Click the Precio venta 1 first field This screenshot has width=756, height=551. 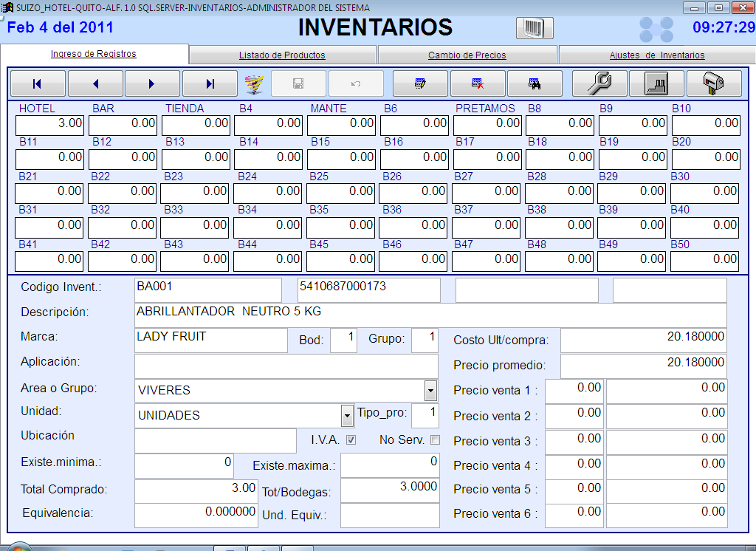[x=574, y=390]
